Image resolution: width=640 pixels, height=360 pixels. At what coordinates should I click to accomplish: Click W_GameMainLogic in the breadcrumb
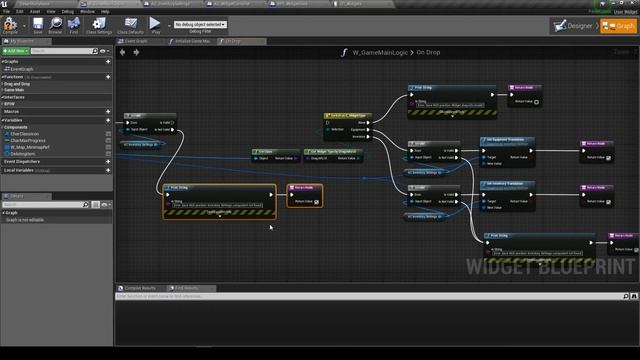[380, 52]
